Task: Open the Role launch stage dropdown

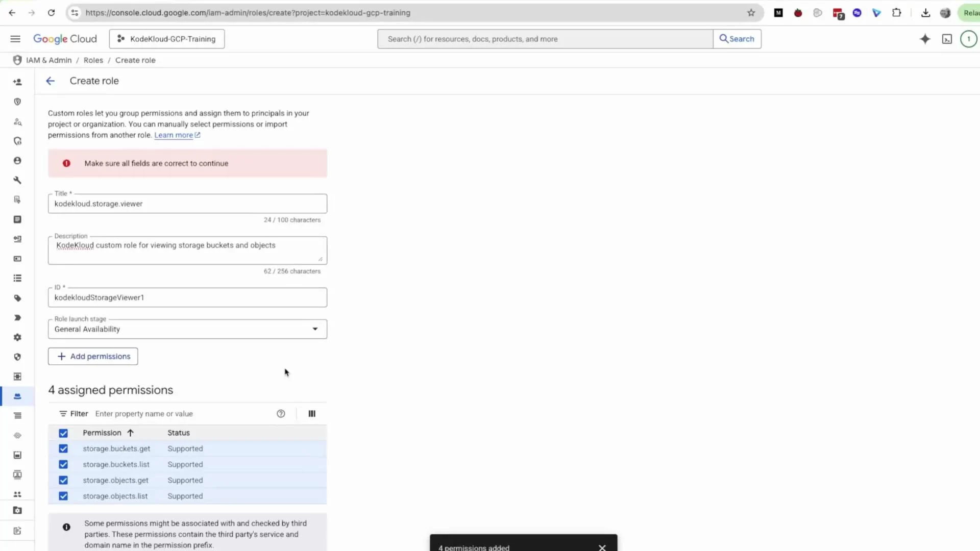Action: point(187,329)
